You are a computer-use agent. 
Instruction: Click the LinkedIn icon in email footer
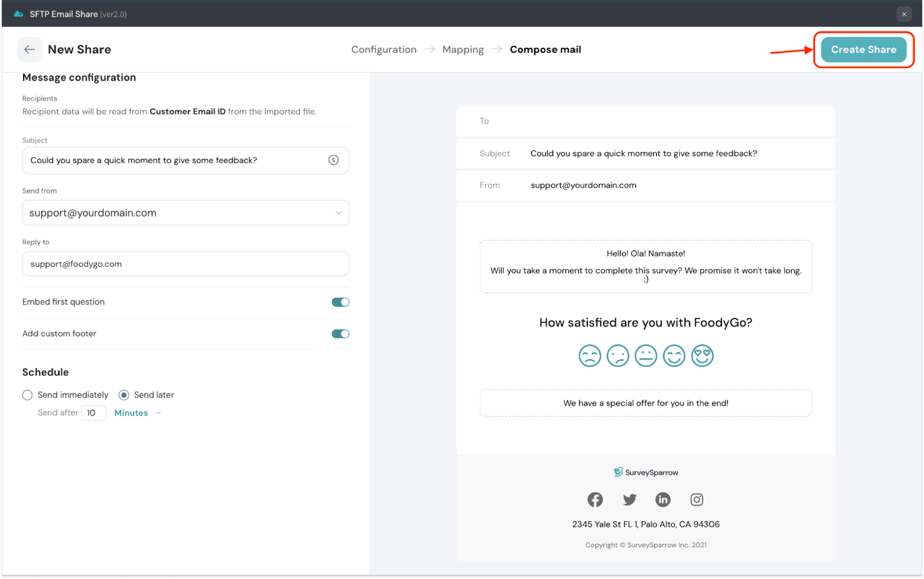[x=663, y=499]
